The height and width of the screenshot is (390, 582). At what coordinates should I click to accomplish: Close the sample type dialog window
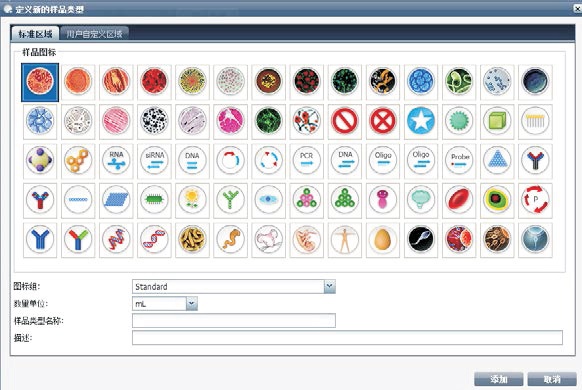tap(578, 9)
